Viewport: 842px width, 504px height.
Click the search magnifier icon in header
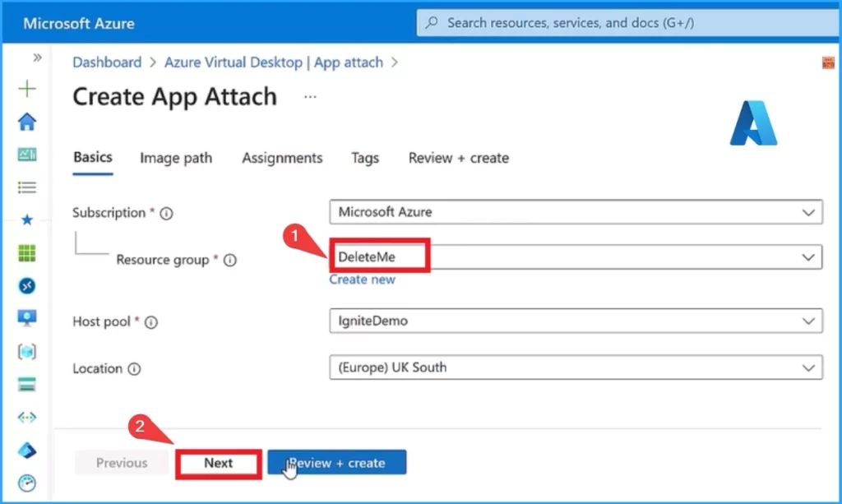coord(431,22)
